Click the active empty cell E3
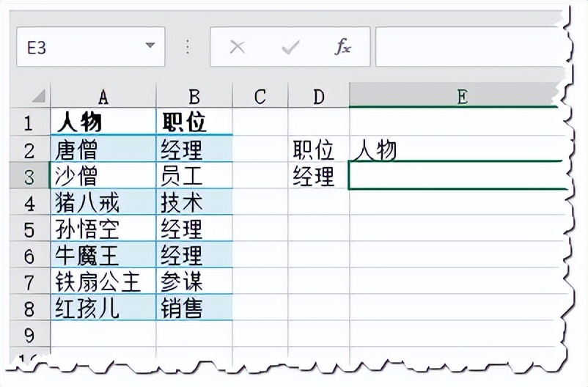Screen dimensions: 588x387 457,175
